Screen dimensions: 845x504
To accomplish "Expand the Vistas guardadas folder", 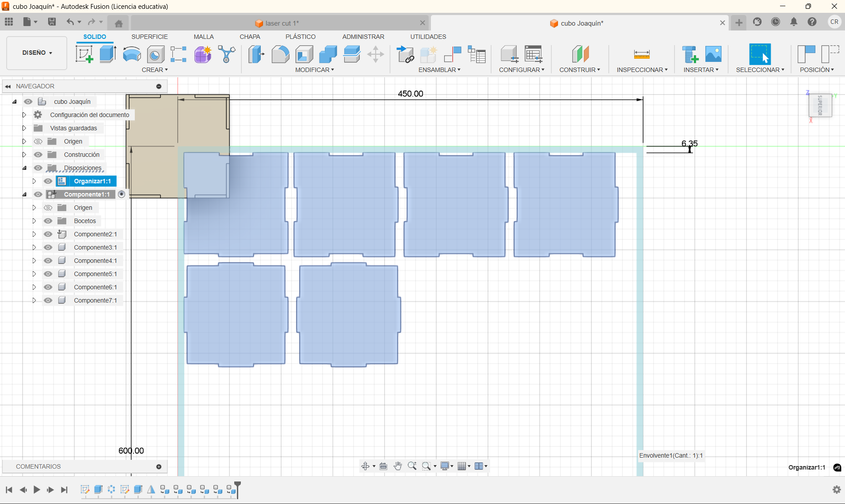I will (24, 128).
